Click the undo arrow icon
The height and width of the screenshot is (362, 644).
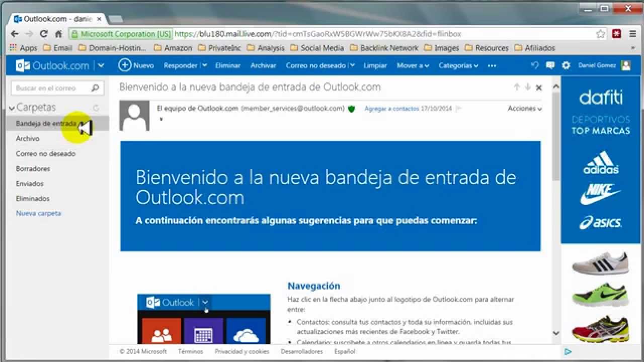[x=535, y=65]
